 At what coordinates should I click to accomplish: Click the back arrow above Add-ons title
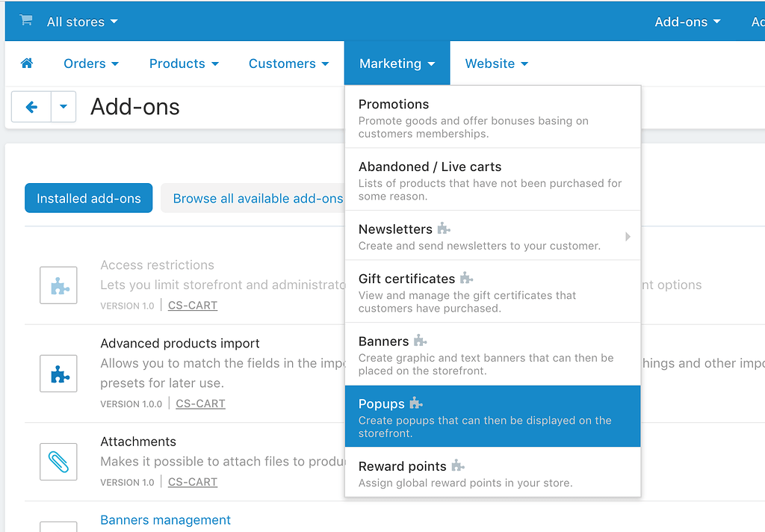30,107
